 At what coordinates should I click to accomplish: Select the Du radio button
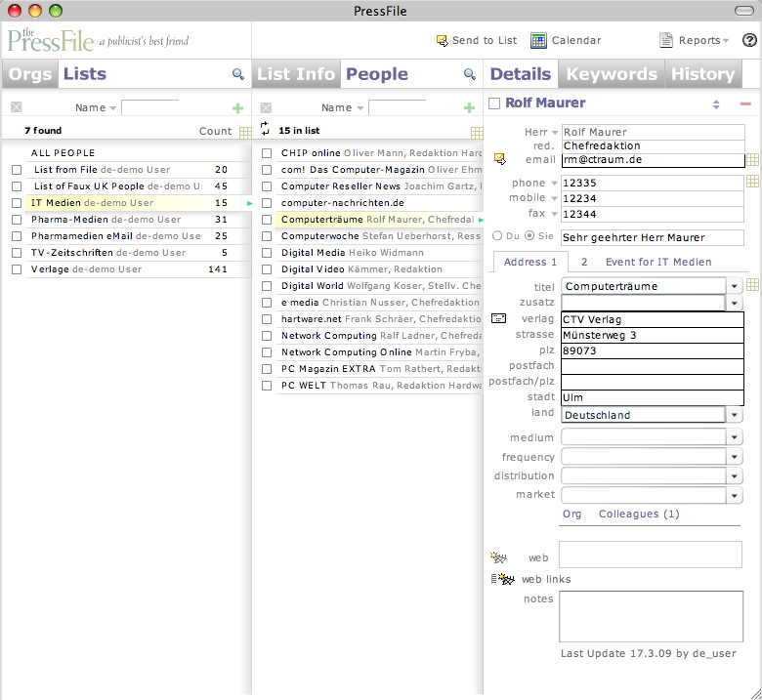497,235
